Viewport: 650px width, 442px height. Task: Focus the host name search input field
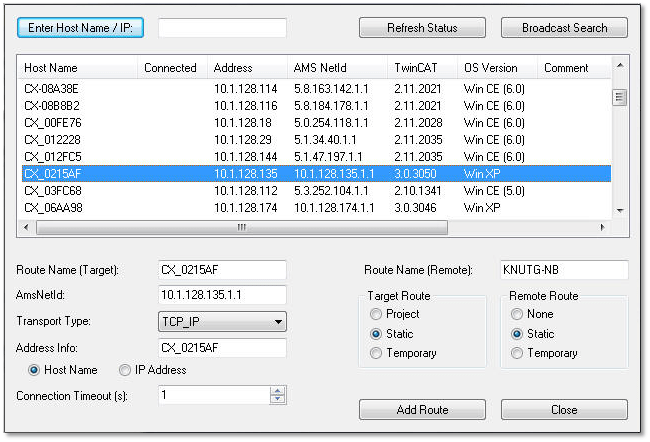(x=222, y=28)
